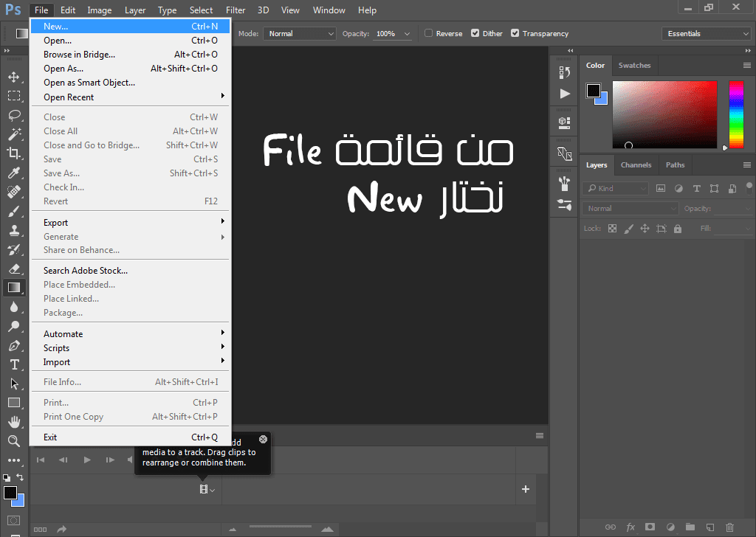Choose Open... from the File menu

click(x=131, y=41)
